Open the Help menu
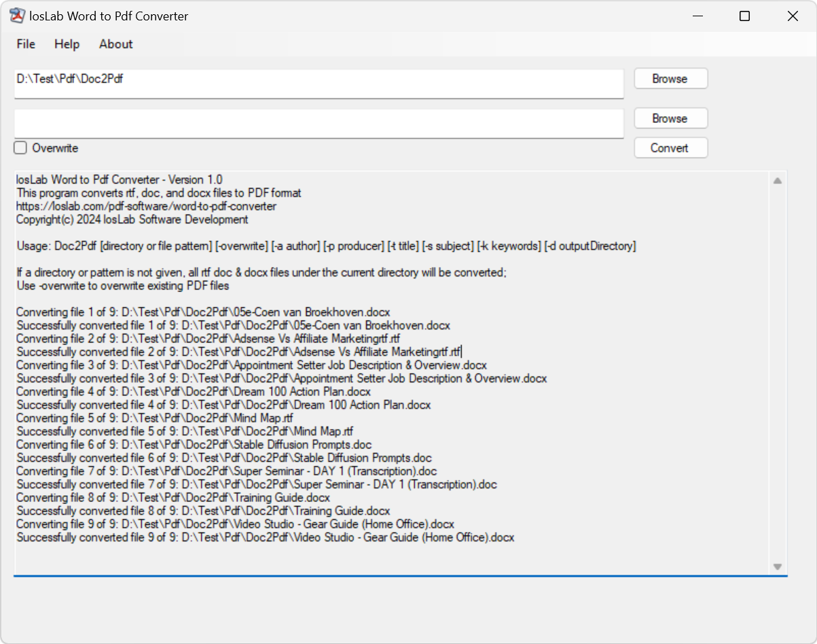This screenshot has width=817, height=644. click(x=67, y=44)
